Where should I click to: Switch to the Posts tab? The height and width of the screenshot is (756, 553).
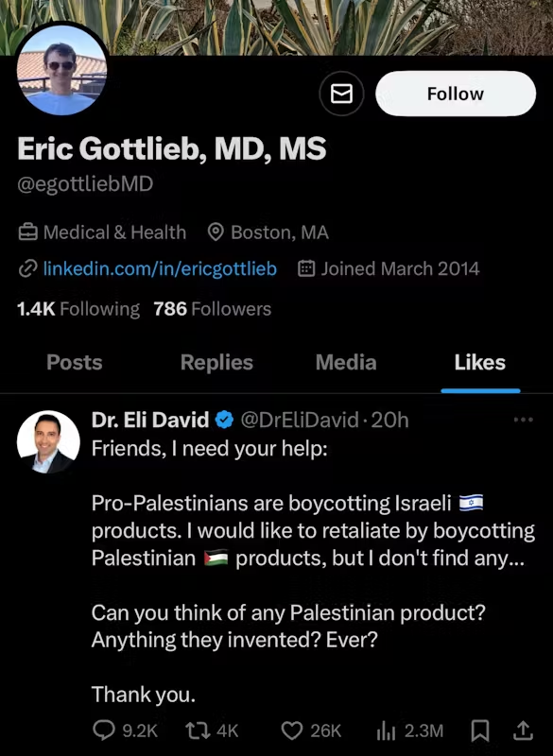[74, 362]
